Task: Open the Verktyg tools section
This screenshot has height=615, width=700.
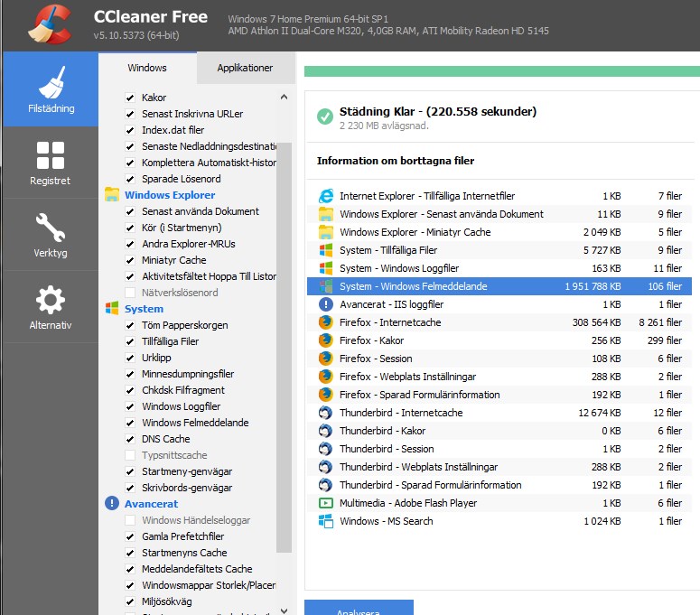Action: (x=51, y=235)
